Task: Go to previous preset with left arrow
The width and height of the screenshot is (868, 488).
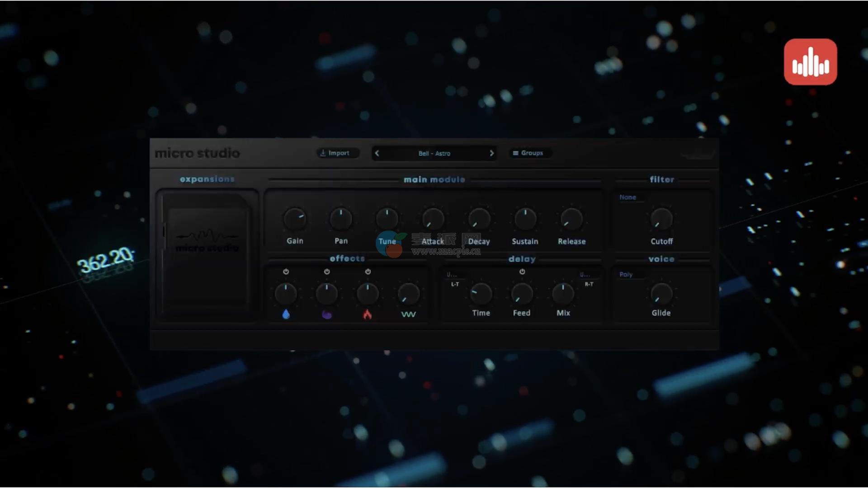Action: [377, 153]
